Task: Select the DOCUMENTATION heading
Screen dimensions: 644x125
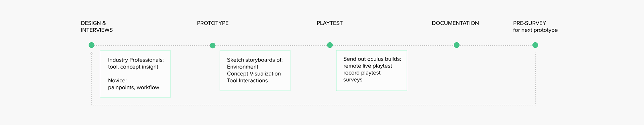Action: point(455,23)
